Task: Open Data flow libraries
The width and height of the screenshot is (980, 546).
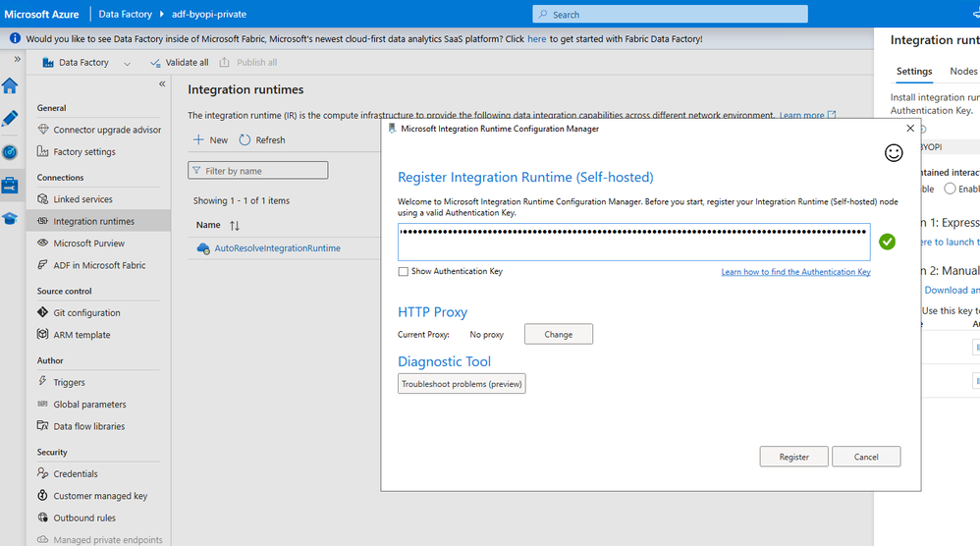Action: tap(81, 426)
